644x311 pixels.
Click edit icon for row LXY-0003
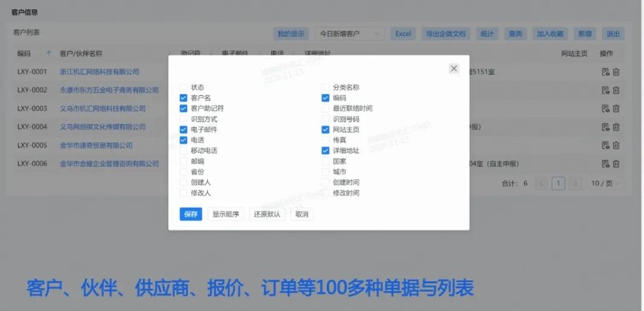coord(605,109)
